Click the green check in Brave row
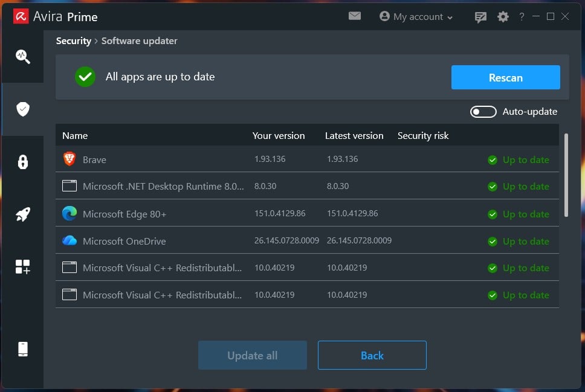Viewport: 585px width, 392px height. [x=493, y=160]
